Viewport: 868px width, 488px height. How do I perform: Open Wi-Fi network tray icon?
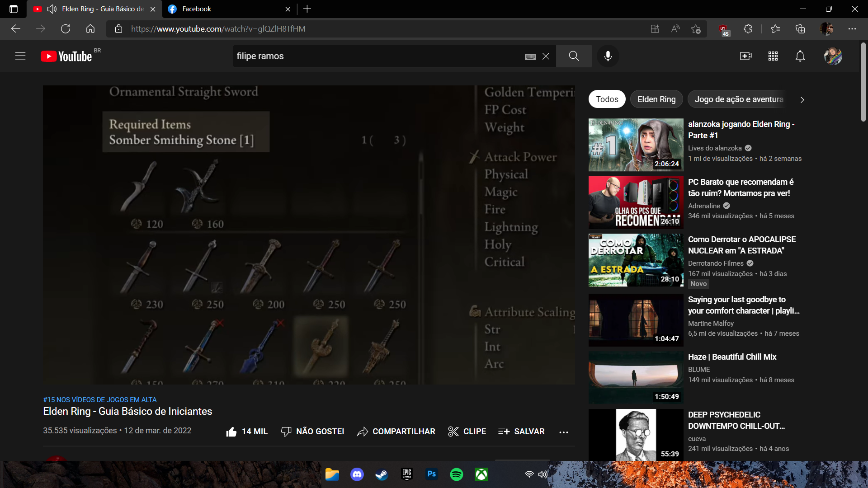529,474
